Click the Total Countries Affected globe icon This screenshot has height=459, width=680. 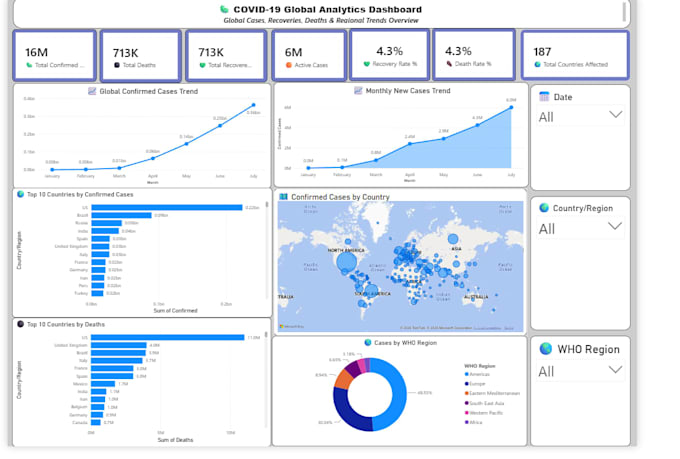(537, 64)
